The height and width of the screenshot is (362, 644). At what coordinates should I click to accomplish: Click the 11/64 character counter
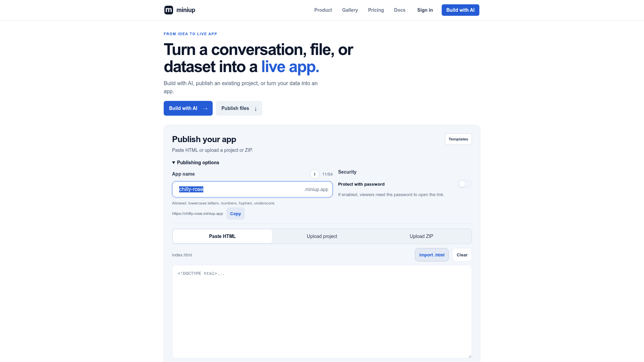(x=327, y=174)
